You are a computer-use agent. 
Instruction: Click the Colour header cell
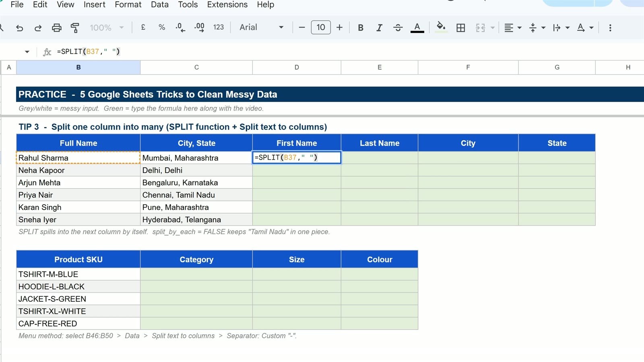tap(380, 259)
